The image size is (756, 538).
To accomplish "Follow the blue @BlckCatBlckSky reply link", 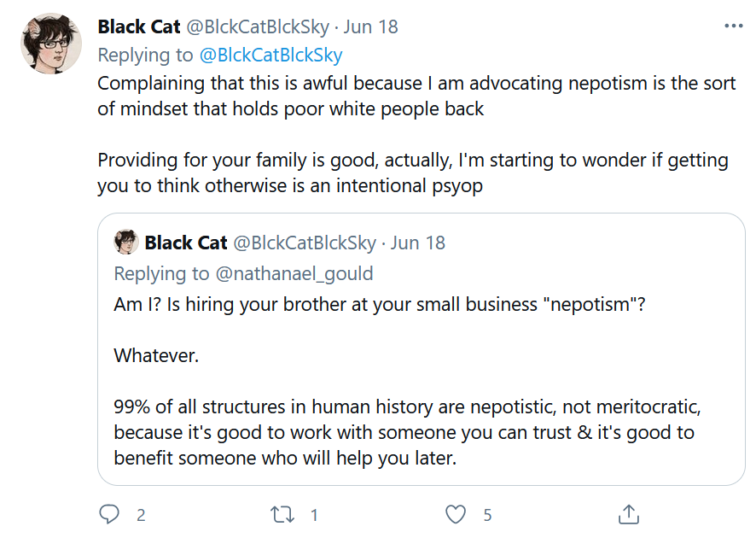I will click(x=270, y=55).
